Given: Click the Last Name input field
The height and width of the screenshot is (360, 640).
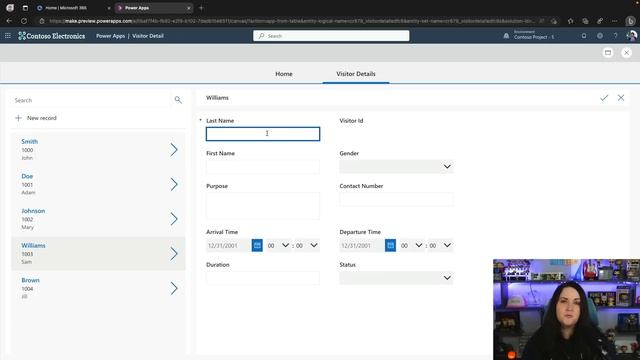Looking at the screenshot, I should (263, 134).
